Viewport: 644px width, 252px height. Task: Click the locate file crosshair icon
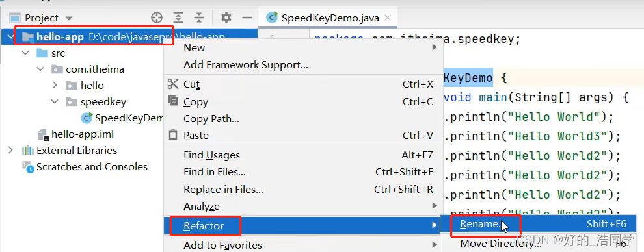coord(157,18)
